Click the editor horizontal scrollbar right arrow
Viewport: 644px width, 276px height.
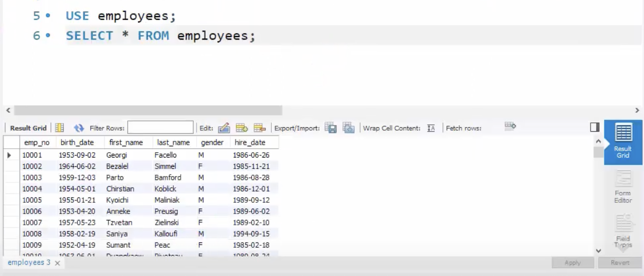coord(637,111)
